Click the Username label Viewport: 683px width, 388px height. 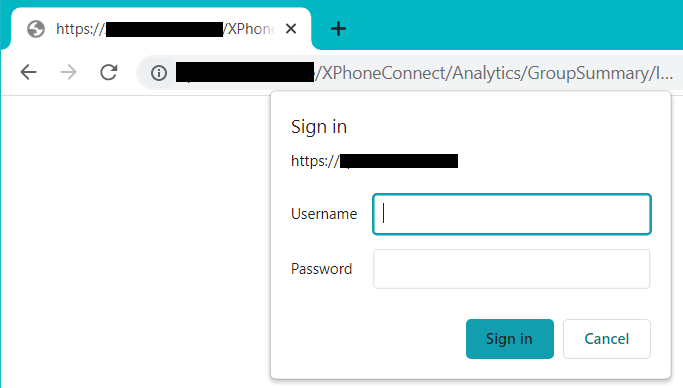[x=324, y=214]
